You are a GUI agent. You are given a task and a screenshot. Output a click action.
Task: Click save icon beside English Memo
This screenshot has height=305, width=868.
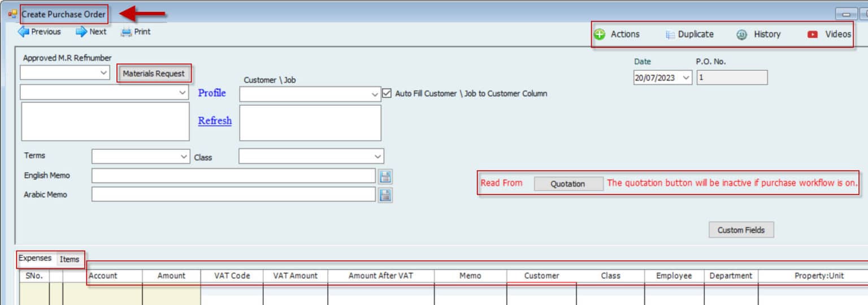pos(385,177)
